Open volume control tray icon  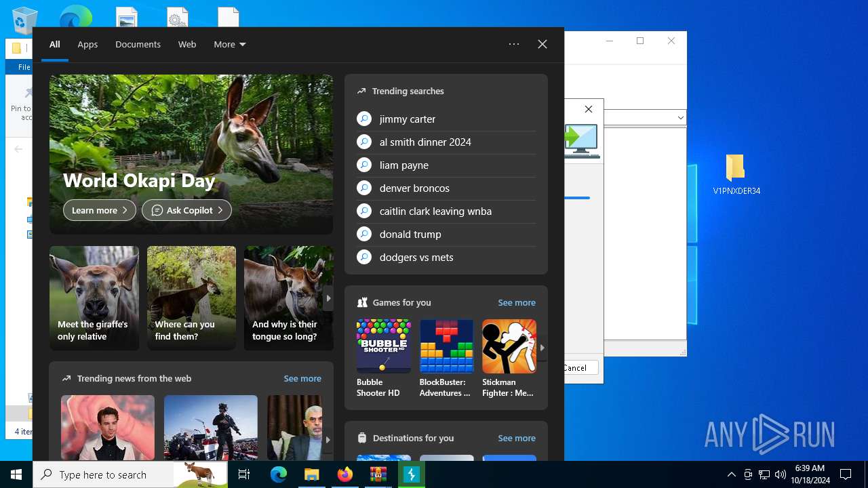[x=781, y=474]
